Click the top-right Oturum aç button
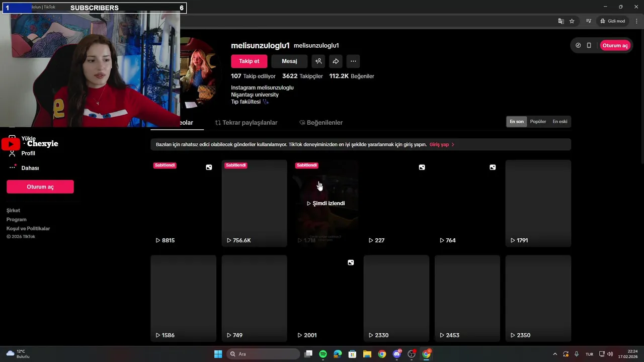This screenshot has height=362, width=644. click(x=615, y=45)
